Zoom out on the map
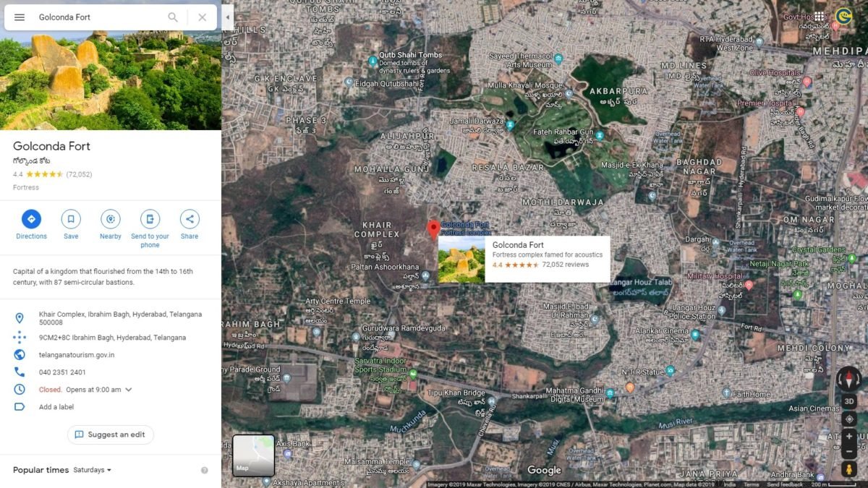The image size is (868, 488). [849, 452]
